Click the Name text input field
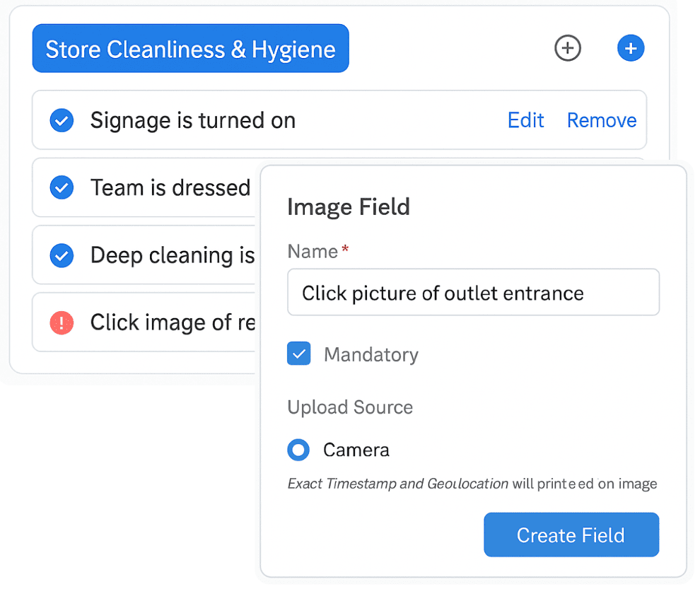 [473, 293]
